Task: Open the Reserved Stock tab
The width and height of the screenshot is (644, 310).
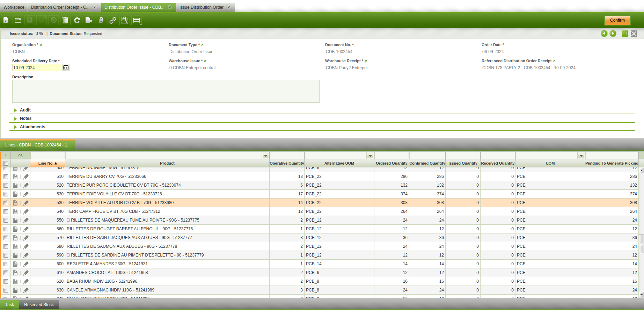Action: (39, 305)
